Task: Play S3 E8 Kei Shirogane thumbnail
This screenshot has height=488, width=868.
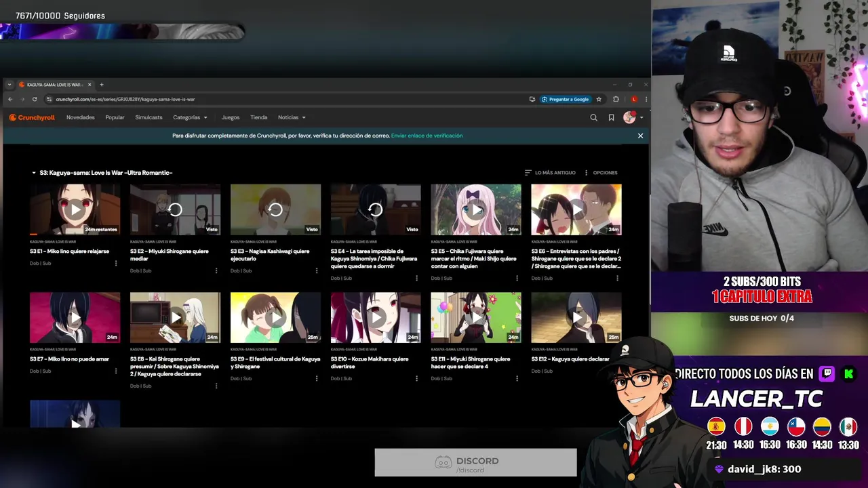Action: pos(175,317)
